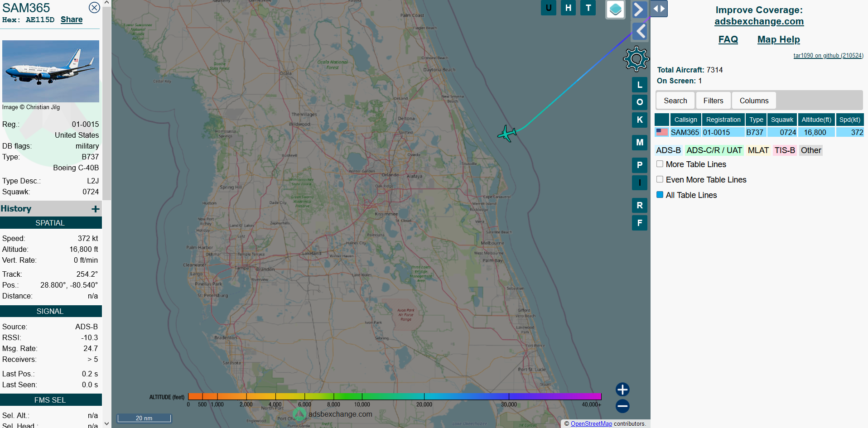Screen dimensions: 868x428
Task: Select the SAM365 callsign table cell
Action: click(x=685, y=132)
